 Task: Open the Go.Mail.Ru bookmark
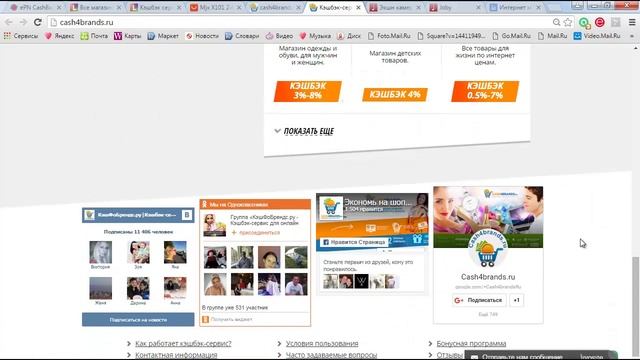tap(511, 36)
